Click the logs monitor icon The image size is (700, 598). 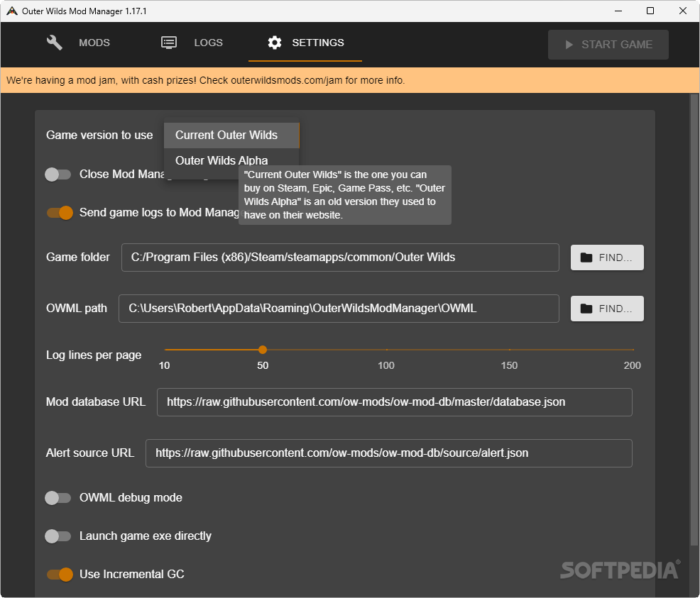(x=169, y=43)
